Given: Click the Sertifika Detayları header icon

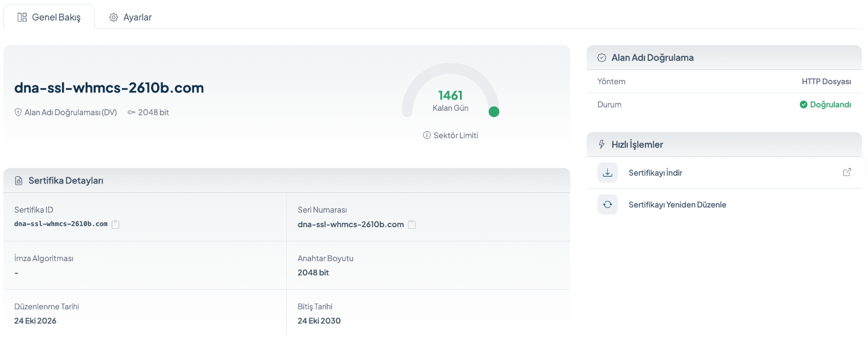Looking at the screenshot, I should pos(19,181).
